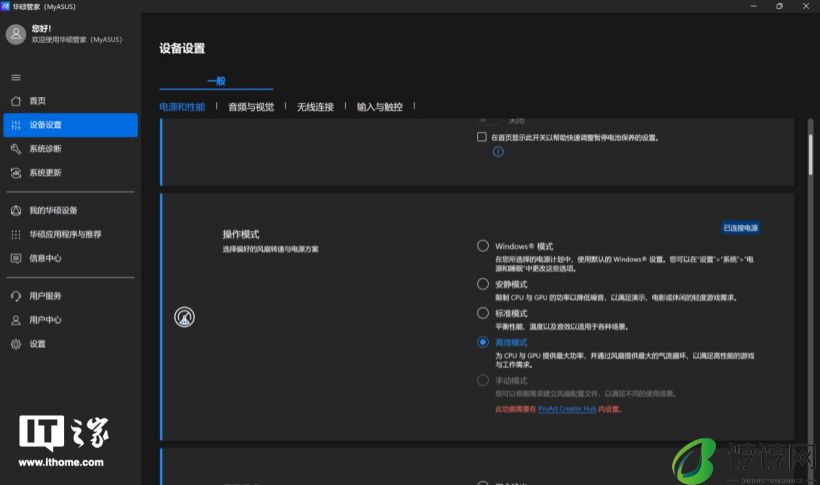Open the ProArt Creator Hub link
The width and height of the screenshot is (820, 485).
567,409
